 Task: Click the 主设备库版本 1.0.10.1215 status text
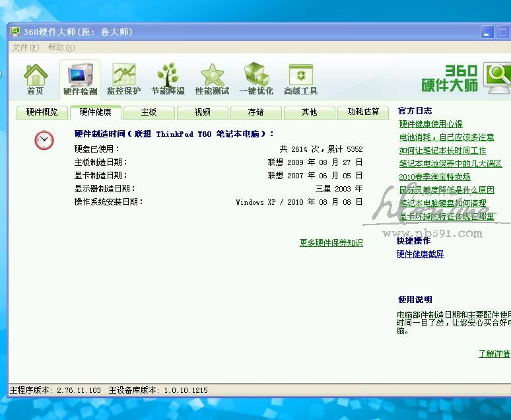pyautogui.click(x=158, y=390)
